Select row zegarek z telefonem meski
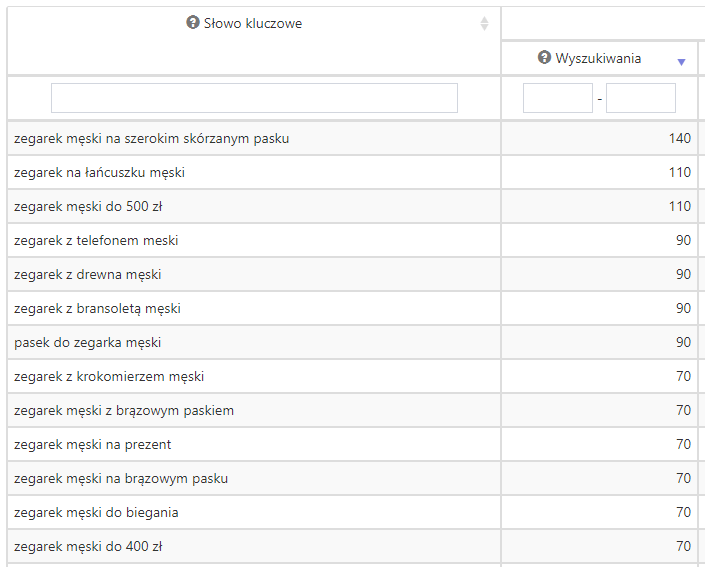Image resolution: width=705 pixels, height=567 pixels. [97, 241]
